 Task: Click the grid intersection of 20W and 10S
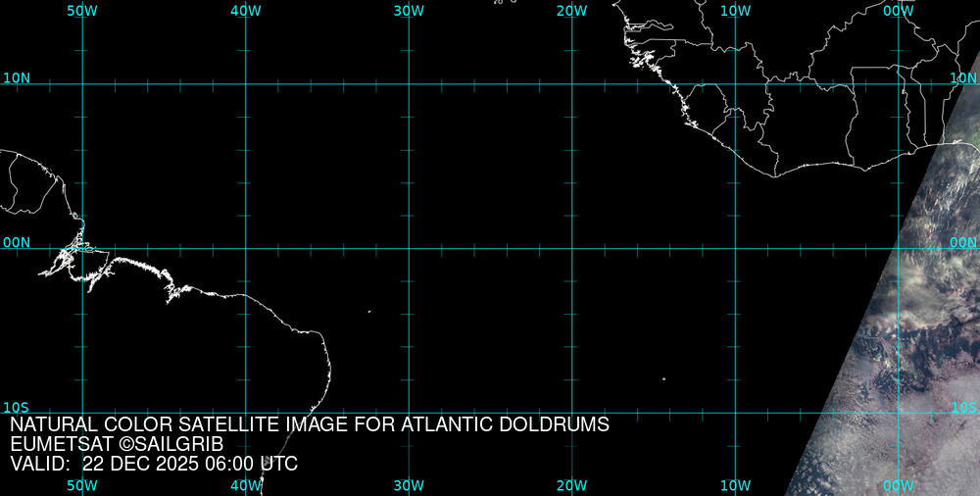[572, 413]
